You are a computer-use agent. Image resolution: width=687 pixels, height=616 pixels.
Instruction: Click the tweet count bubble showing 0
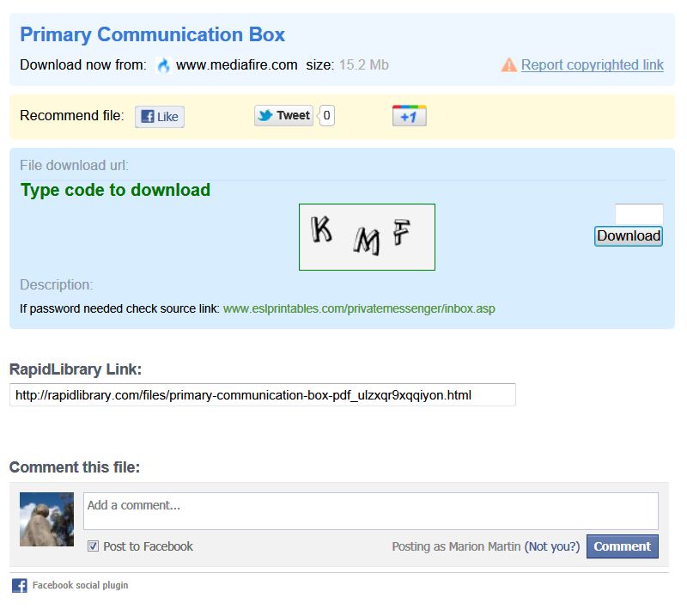[327, 116]
